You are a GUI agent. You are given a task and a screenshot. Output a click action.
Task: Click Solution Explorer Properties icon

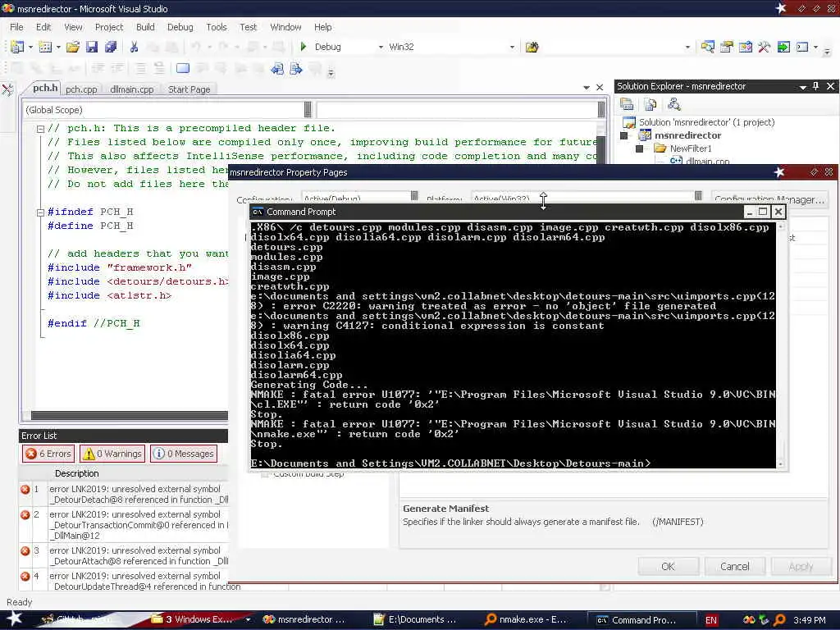click(x=627, y=104)
